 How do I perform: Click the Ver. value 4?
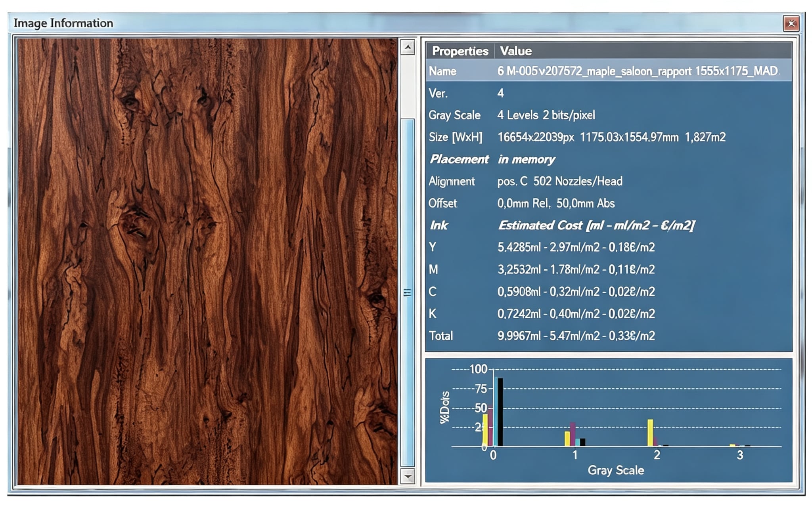point(500,94)
